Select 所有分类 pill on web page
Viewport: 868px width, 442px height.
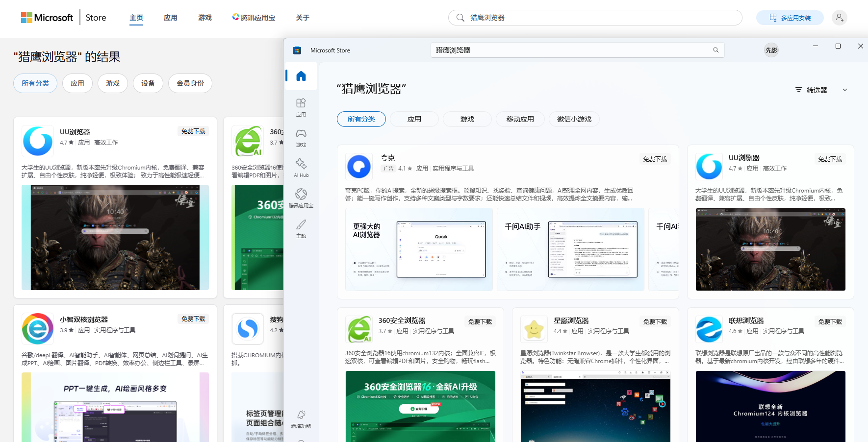click(35, 83)
